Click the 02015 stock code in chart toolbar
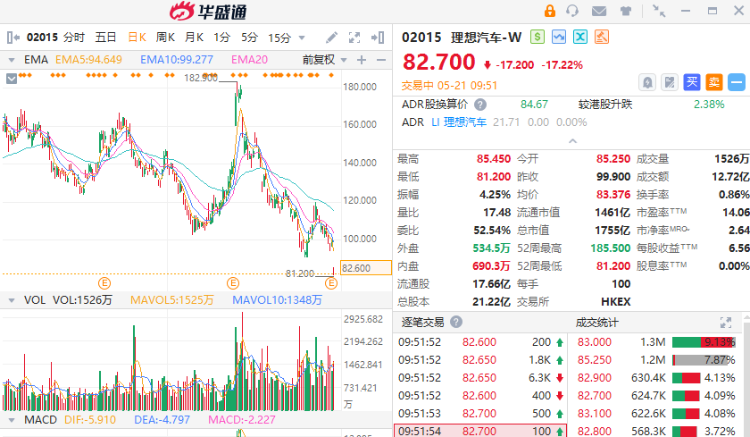 click(x=42, y=37)
